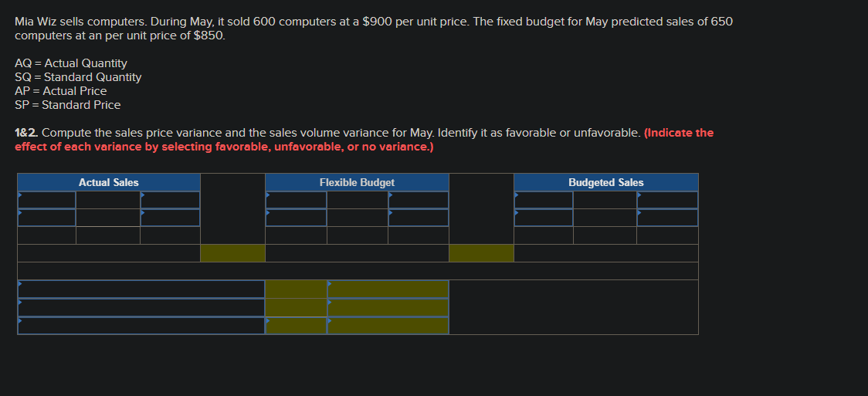The height and width of the screenshot is (396, 868).
Task: Select yellow cell between Actual Sales and Flexible Budget
Action: click(x=232, y=252)
